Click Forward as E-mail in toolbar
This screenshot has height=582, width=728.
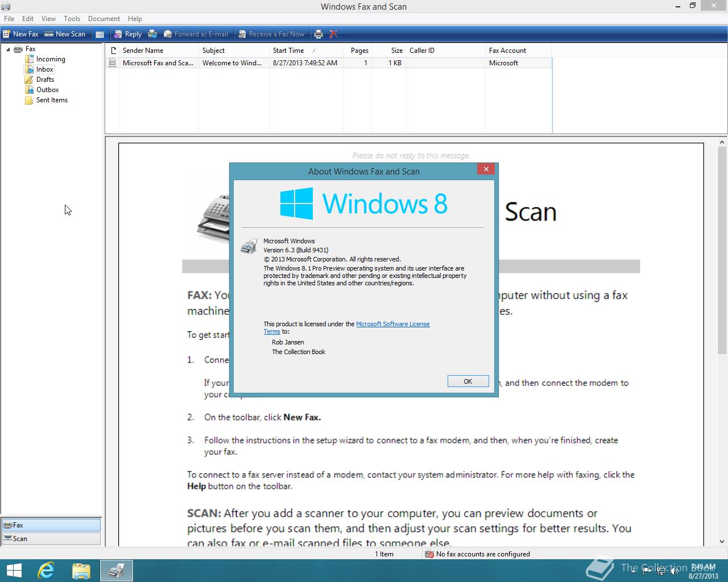pyautogui.click(x=196, y=34)
